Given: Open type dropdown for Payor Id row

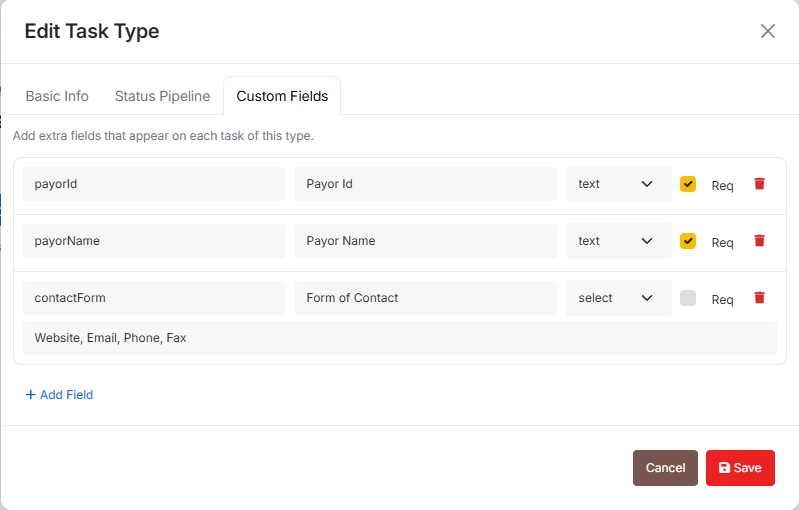Looking at the screenshot, I should click(x=619, y=184).
